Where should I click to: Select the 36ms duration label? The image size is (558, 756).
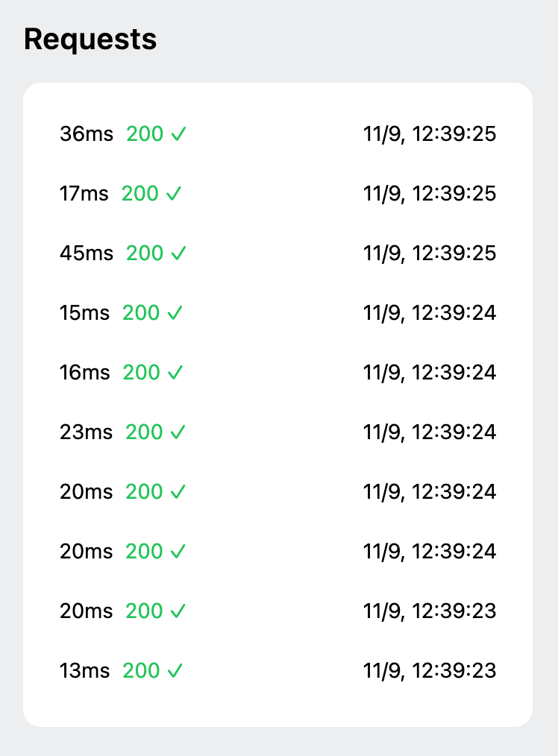click(87, 134)
